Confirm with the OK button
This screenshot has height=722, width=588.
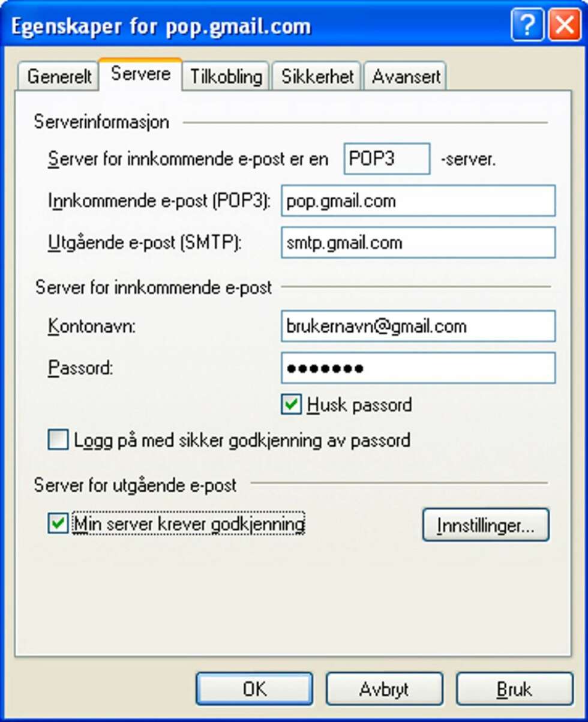[254, 688]
